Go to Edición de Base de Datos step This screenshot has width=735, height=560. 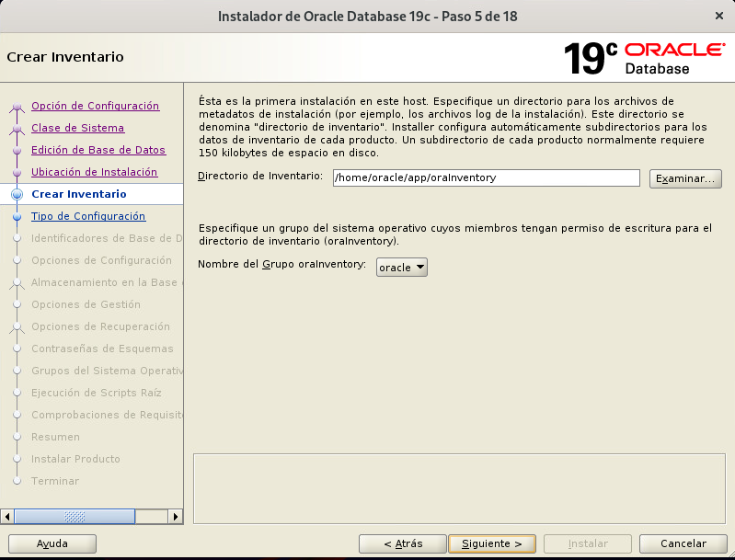98,150
